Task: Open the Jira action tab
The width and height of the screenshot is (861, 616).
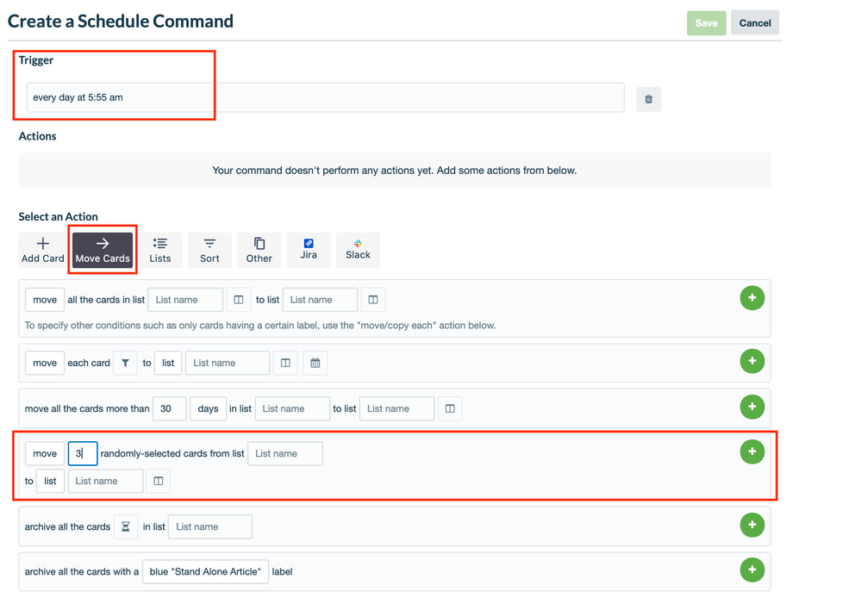Action: [x=309, y=251]
